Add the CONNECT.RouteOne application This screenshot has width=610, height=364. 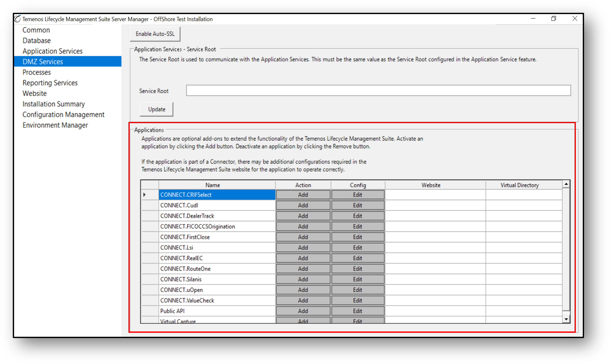point(303,269)
